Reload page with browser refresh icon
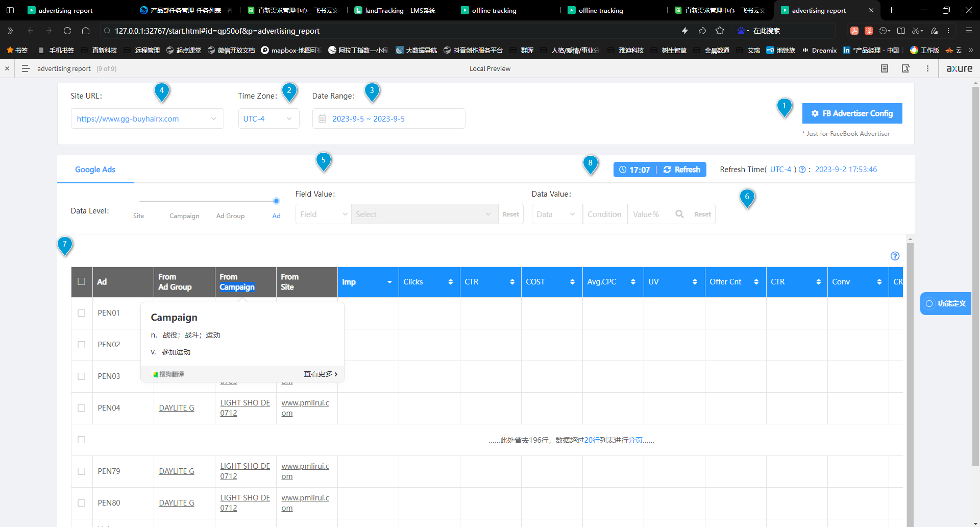This screenshot has height=527, width=980. 67,31
